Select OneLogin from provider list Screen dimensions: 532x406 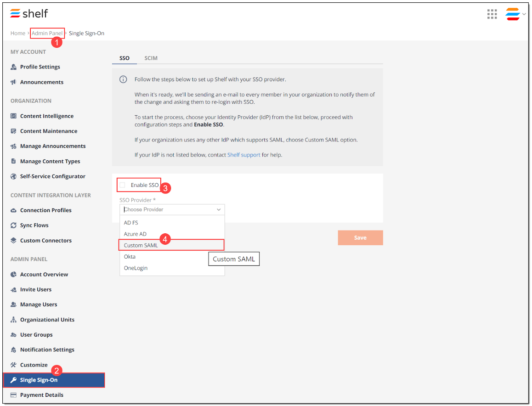[x=172, y=268]
